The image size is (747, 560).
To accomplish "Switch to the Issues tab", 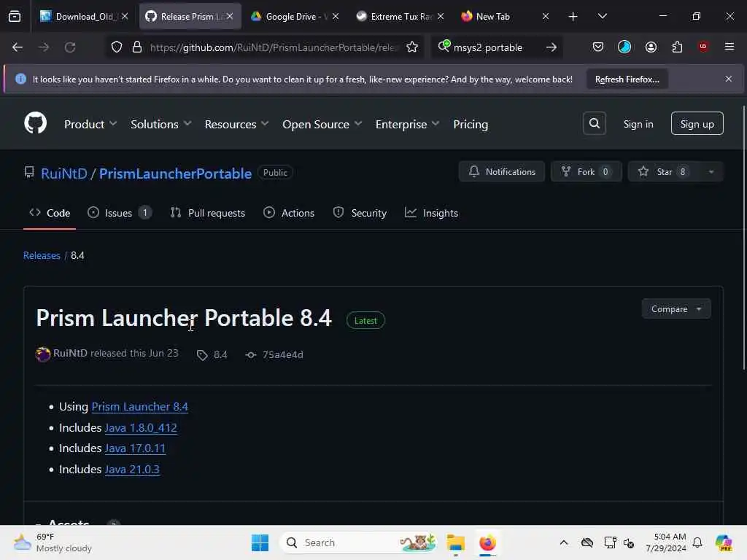I will point(120,213).
